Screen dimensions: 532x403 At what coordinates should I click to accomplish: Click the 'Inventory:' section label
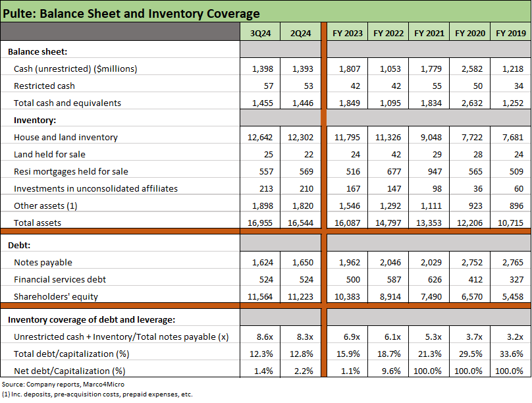coord(35,120)
